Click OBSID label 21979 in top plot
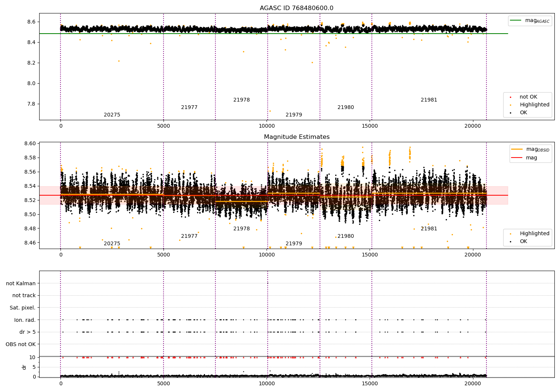 pyautogui.click(x=294, y=115)
